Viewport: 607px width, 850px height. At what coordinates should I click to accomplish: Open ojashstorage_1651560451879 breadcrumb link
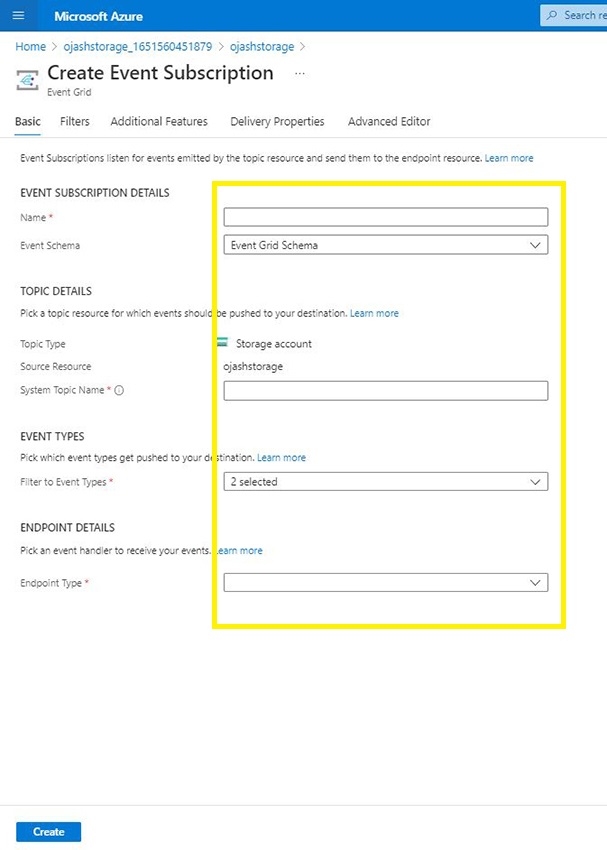[x=134, y=46]
